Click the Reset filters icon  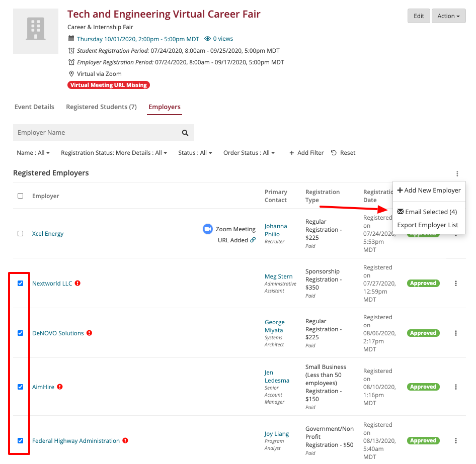334,153
